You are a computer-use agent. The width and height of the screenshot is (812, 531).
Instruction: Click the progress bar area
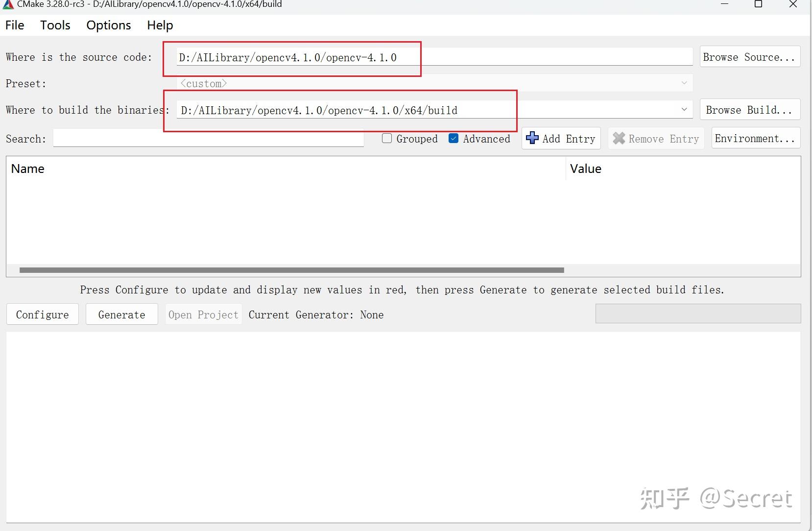pyautogui.click(x=698, y=314)
